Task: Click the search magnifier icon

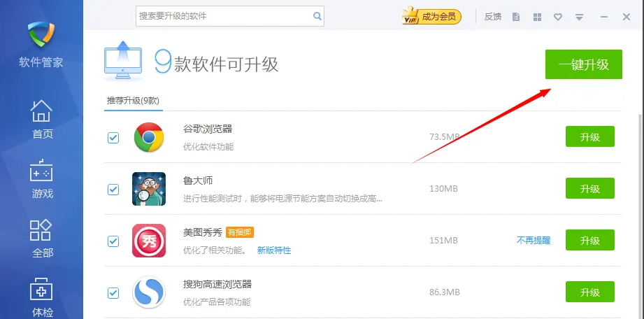Action: pos(317,16)
